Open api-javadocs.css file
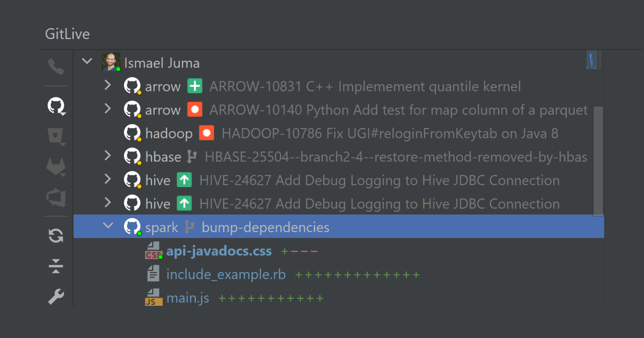The image size is (644, 338). (219, 251)
